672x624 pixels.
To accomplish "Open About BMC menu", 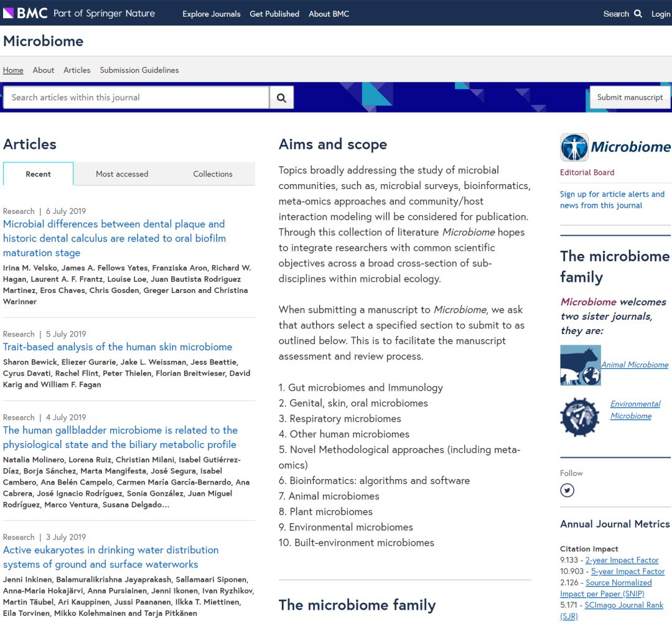I will point(329,14).
